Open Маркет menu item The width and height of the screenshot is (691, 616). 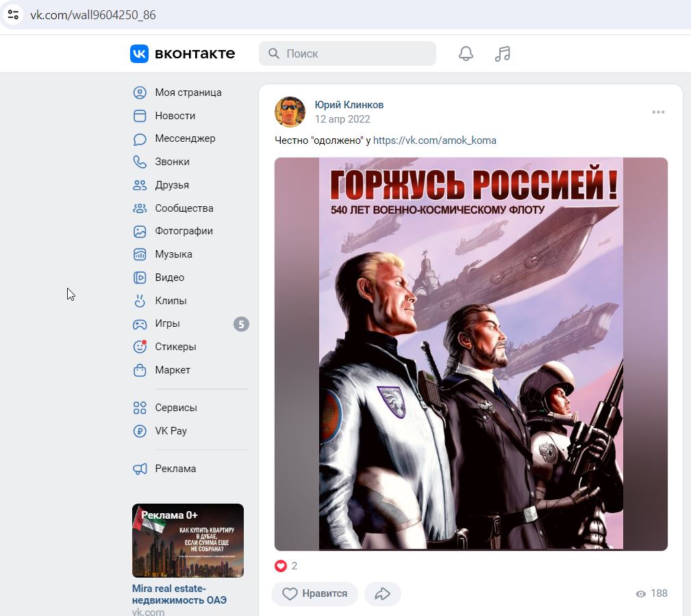173,370
